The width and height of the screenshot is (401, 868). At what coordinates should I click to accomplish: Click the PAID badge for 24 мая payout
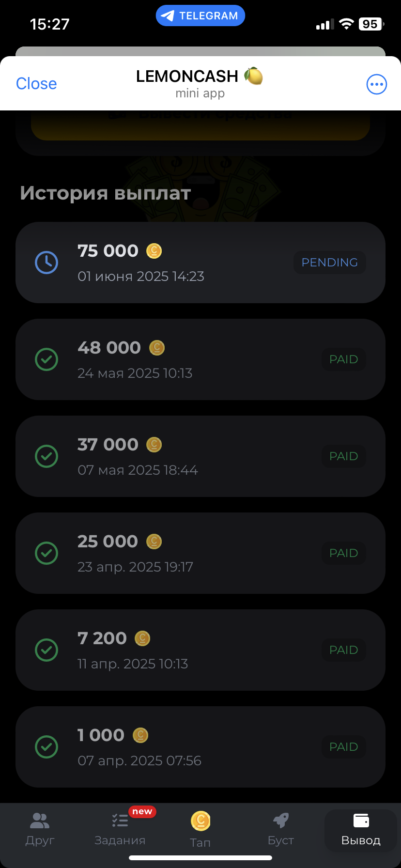coord(344,359)
